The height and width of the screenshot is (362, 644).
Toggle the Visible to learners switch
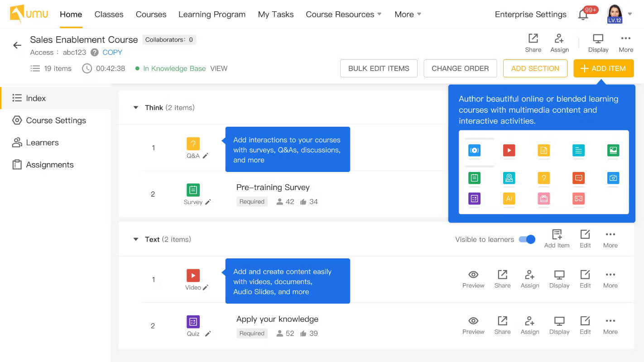coord(527,239)
